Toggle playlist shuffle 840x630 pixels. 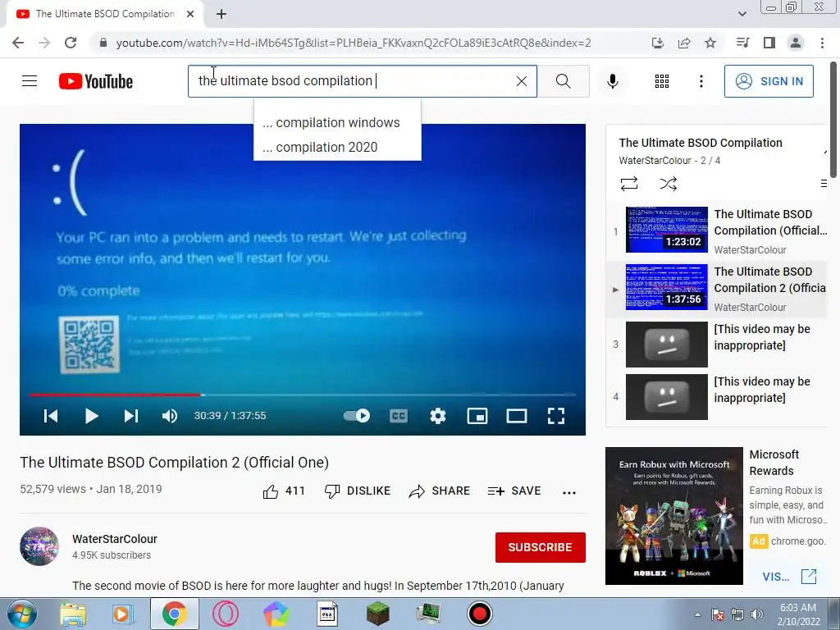click(668, 184)
